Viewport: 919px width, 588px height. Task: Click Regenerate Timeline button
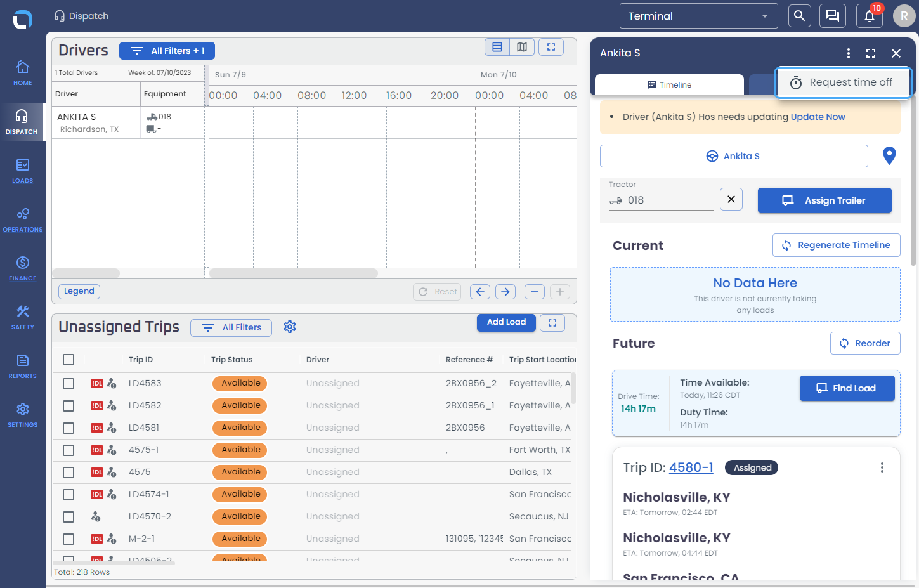click(837, 245)
